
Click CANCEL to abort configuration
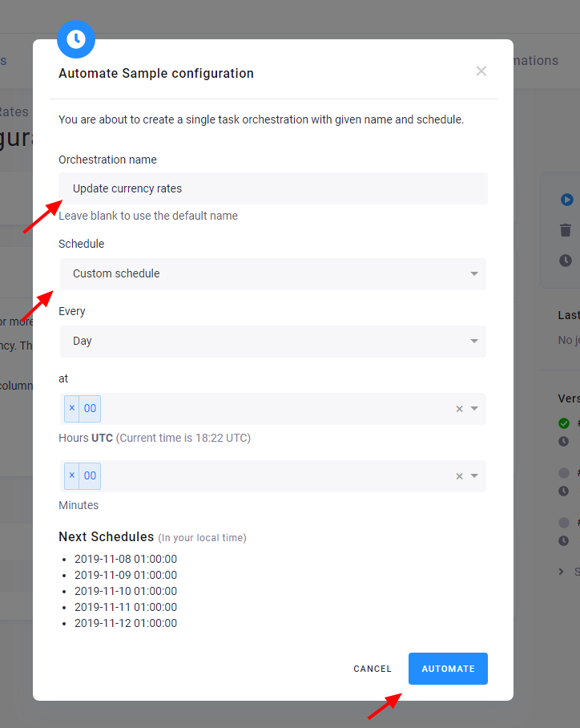tap(372, 668)
